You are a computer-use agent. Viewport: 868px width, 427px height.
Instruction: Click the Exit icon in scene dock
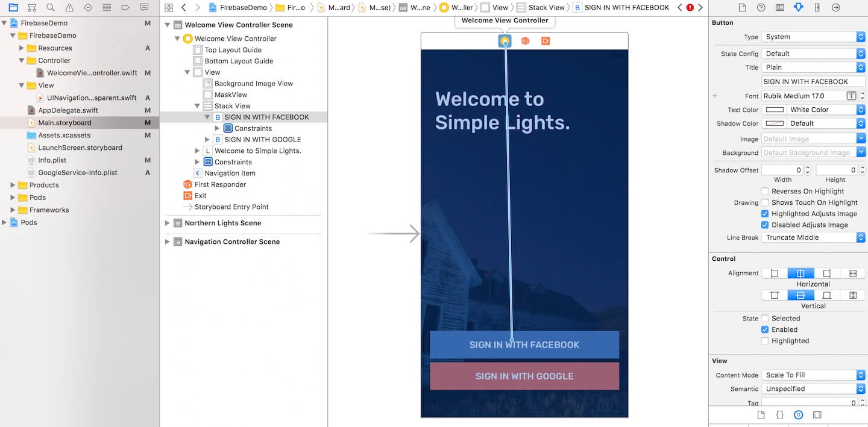(x=546, y=41)
